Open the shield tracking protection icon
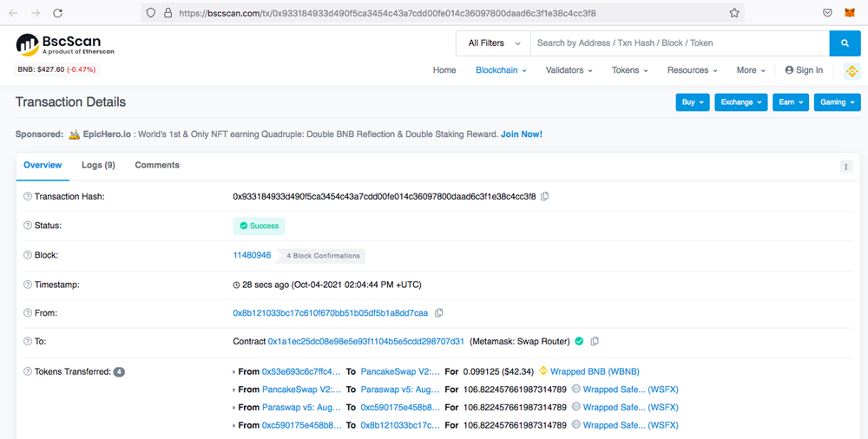This screenshot has height=439, width=868. tap(151, 13)
